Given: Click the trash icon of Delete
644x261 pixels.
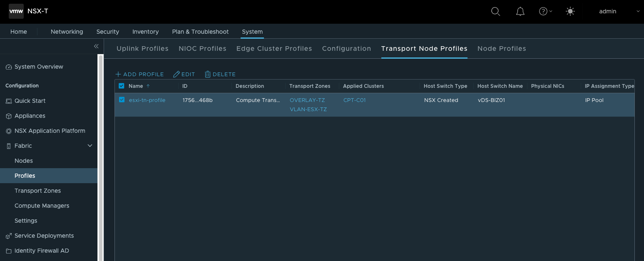Looking at the screenshot, I should [x=208, y=74].
